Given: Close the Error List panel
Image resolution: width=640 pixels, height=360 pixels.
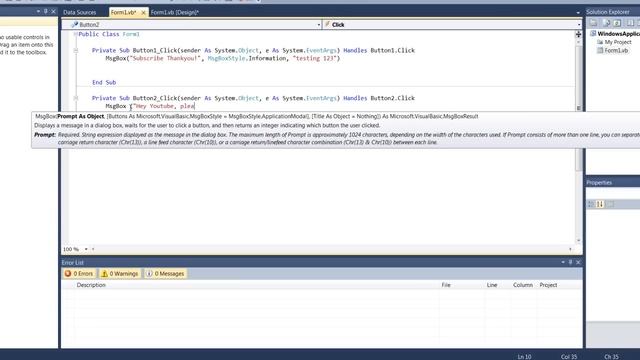Looking at the screenshot, I should pyautogui.click(x=578, y=262).
